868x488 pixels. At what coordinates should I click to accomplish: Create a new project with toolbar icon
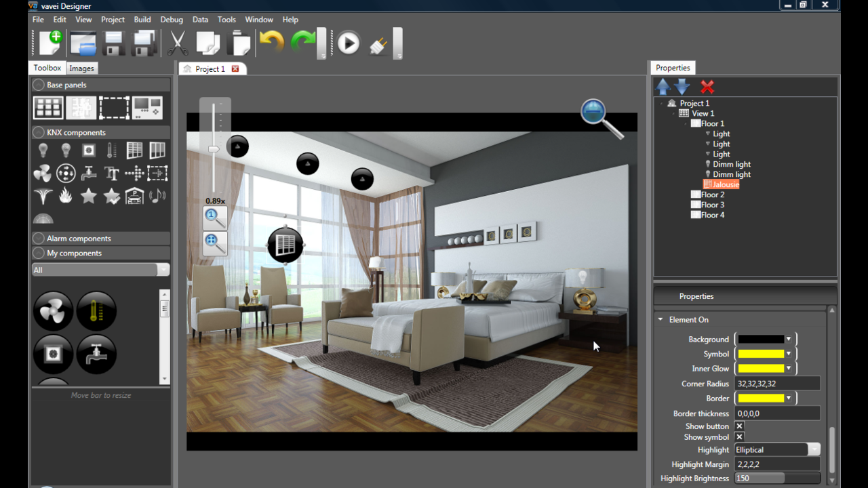(x=50, y=43)
